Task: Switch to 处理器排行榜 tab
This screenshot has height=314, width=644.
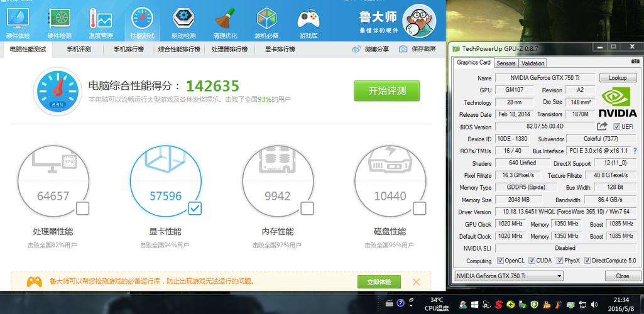Action: click(229, 49)
